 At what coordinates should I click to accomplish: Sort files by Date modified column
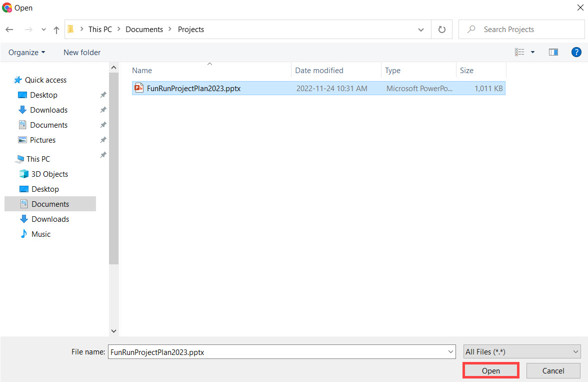(319, 71)
